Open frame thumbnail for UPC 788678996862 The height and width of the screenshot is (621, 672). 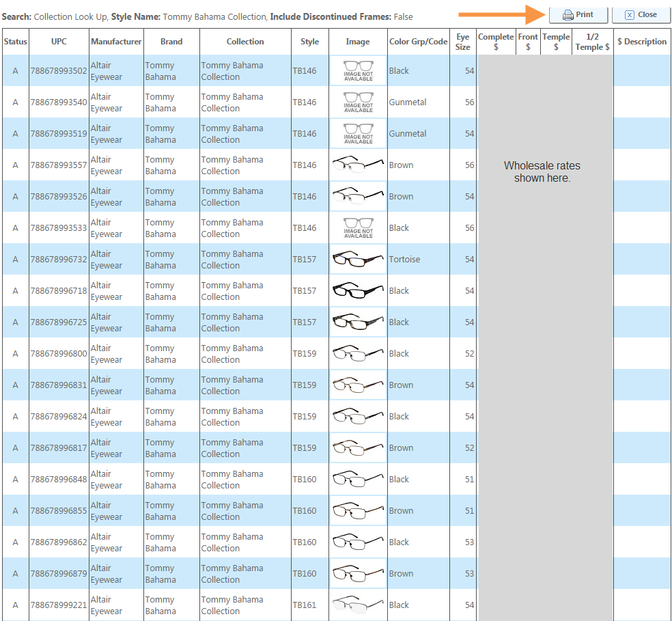(358, 542)
